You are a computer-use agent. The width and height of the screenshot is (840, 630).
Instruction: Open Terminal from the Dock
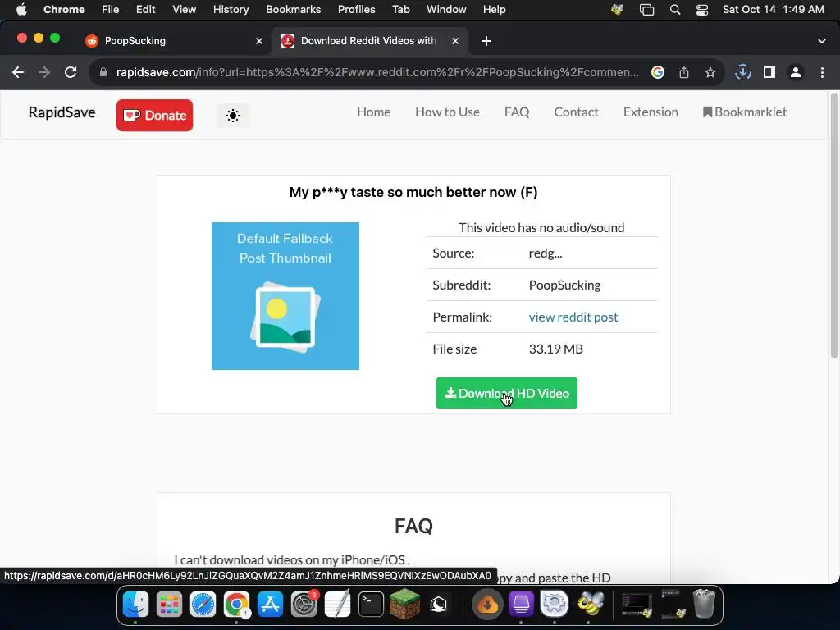pos(371,605)
